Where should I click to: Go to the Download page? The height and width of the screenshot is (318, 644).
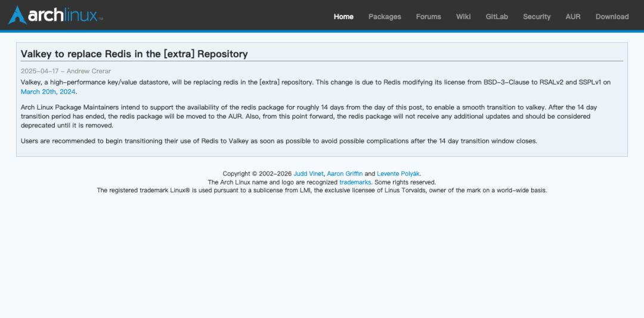click(612, 17)
